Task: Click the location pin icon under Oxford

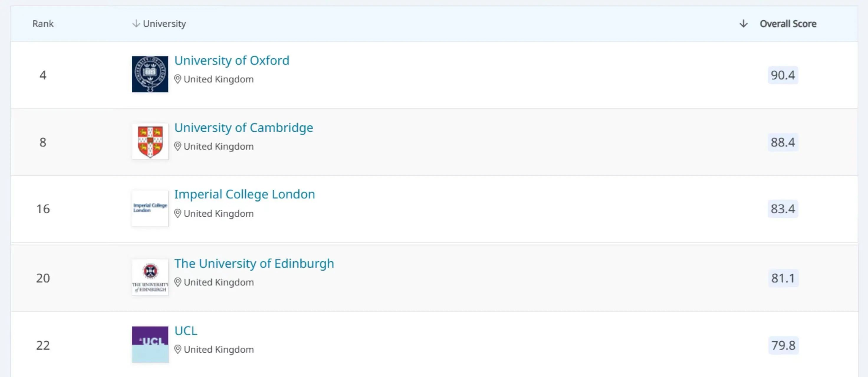Action: pos(177,79)
